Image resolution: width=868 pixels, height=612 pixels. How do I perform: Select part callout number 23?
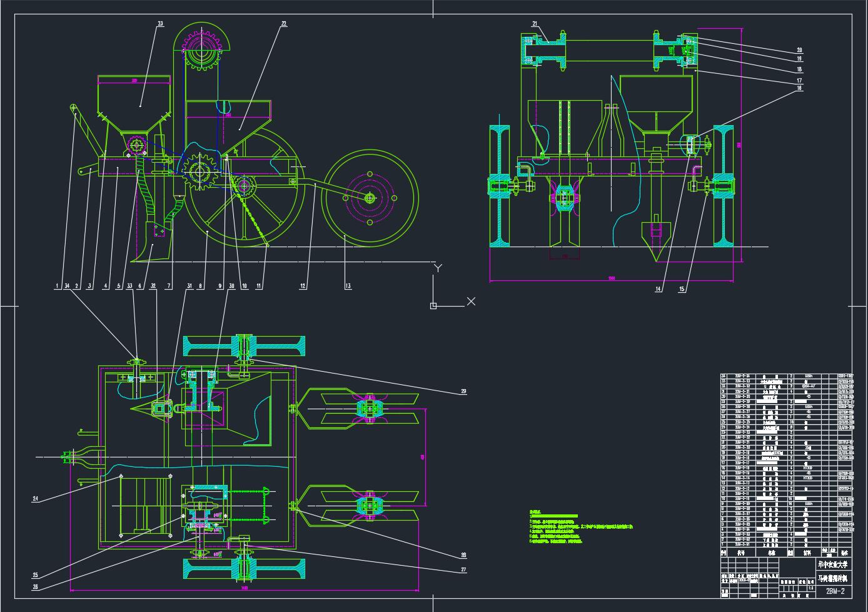[x=160, y=24]
